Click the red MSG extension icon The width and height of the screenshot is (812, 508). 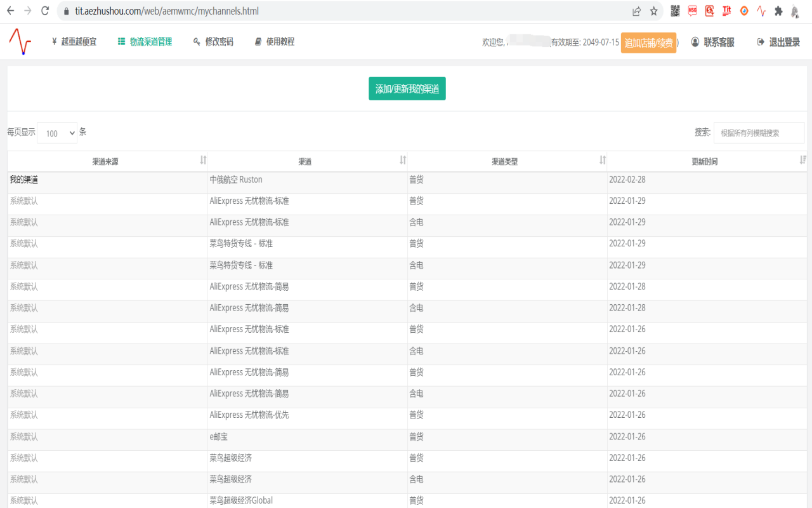[x=693, y=11]
